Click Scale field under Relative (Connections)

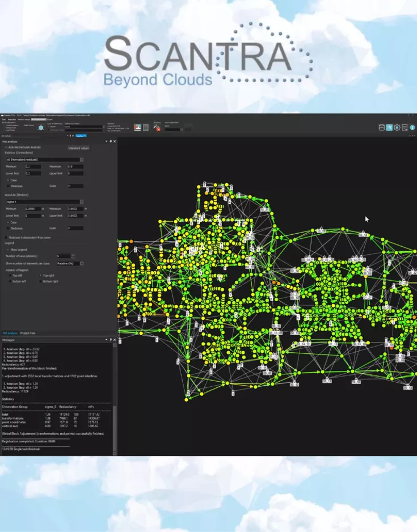(75, 186)
